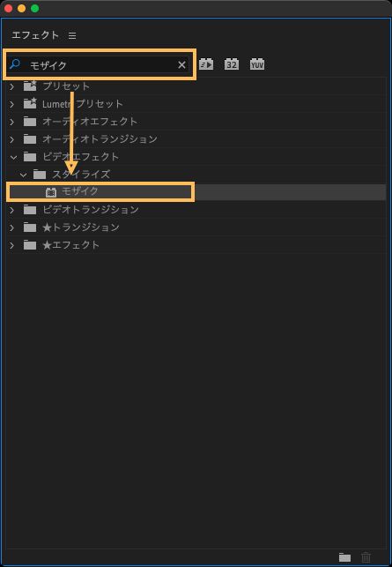
Task: Clear the モザイク search text
Action: pyautogui.click(x=181, y=65)
